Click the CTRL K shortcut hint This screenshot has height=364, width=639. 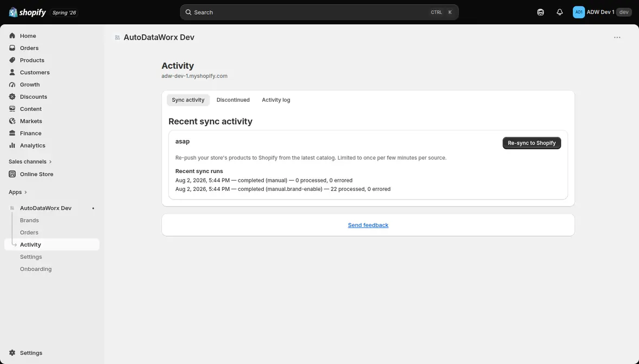tap(441, 12)
